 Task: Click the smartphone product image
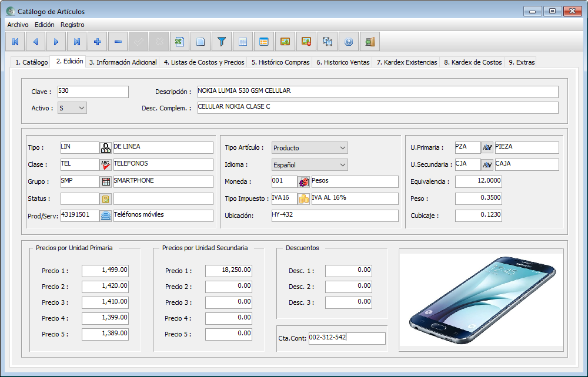[x=481, y=300]
